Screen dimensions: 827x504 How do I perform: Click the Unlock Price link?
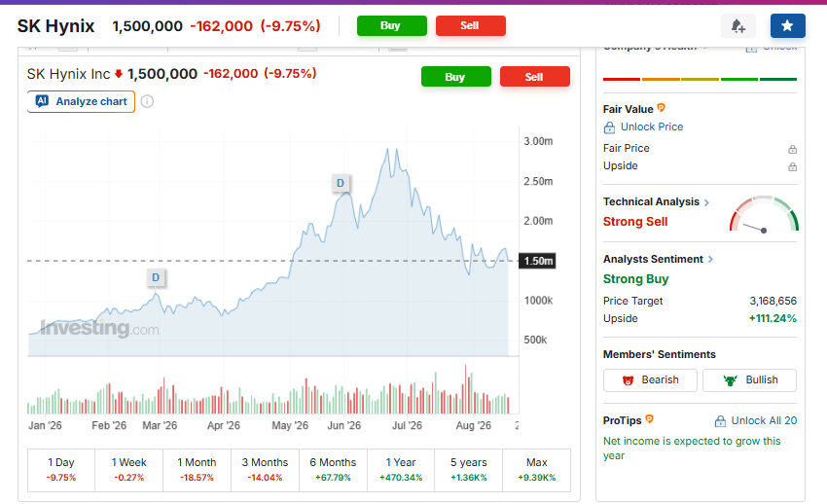click(651, 126)
